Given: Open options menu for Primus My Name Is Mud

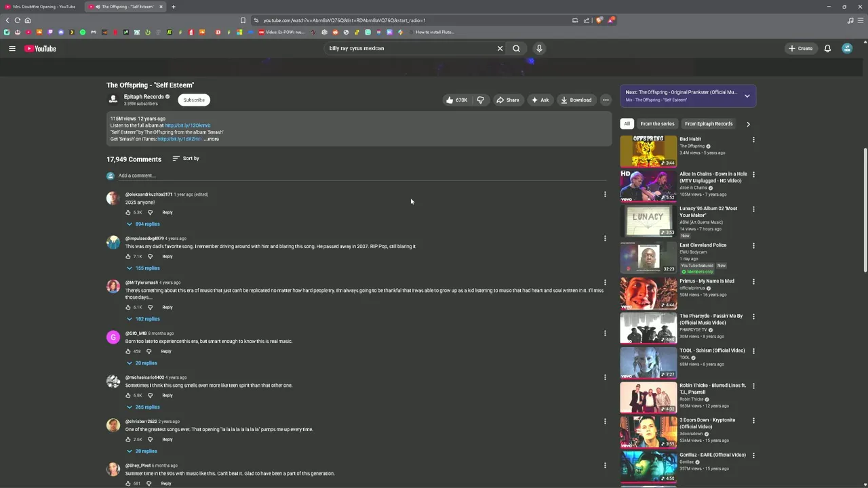Looking at the screenshot, I should point(753,281).
